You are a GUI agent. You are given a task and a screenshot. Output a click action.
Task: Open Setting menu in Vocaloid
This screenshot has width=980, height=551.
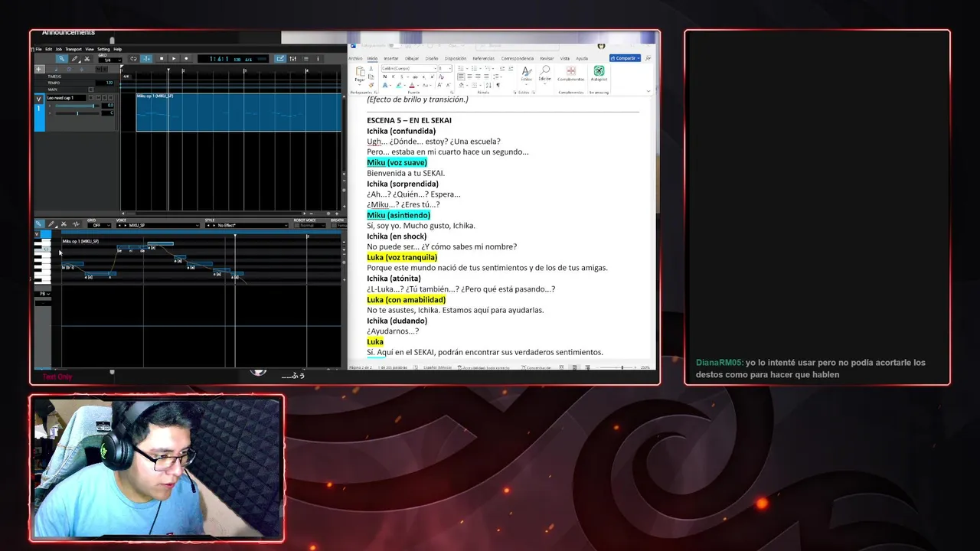103,49
